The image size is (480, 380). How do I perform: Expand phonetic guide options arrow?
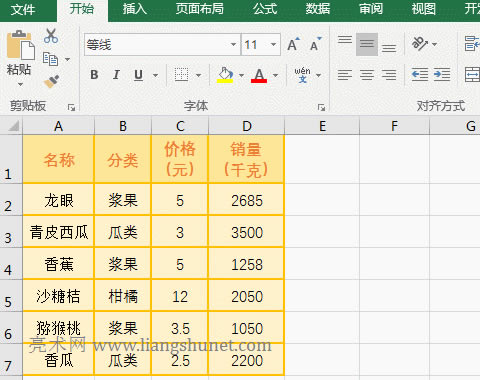click(318, 75)
